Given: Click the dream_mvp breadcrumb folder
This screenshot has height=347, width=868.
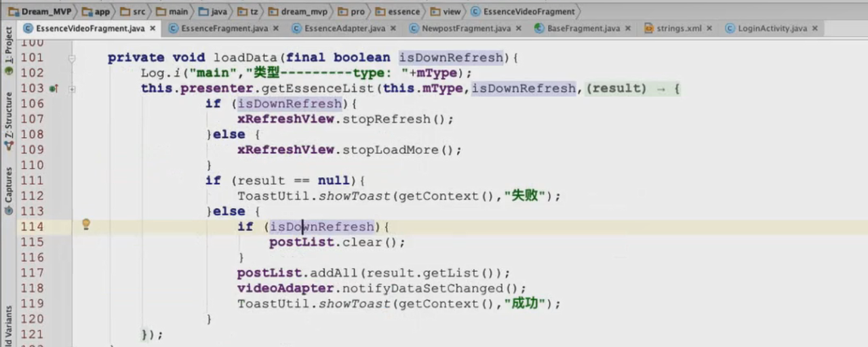Looking at the screenshot, I should pyautogui.click(x=298, y=11).
